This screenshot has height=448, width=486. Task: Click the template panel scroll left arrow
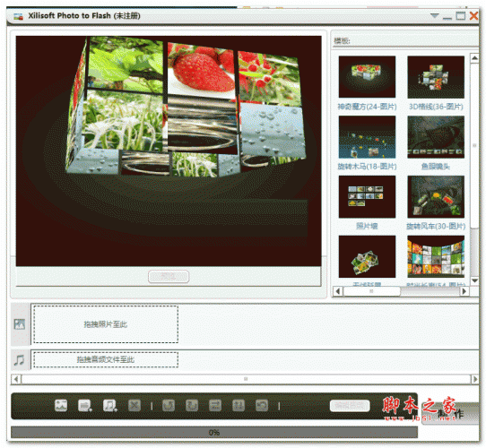click(338, 291)
